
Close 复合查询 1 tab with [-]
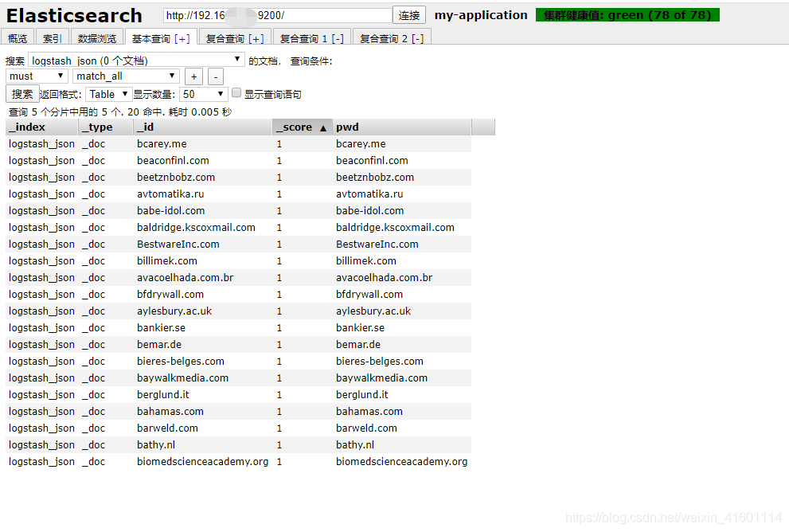(x=338, y=39)
